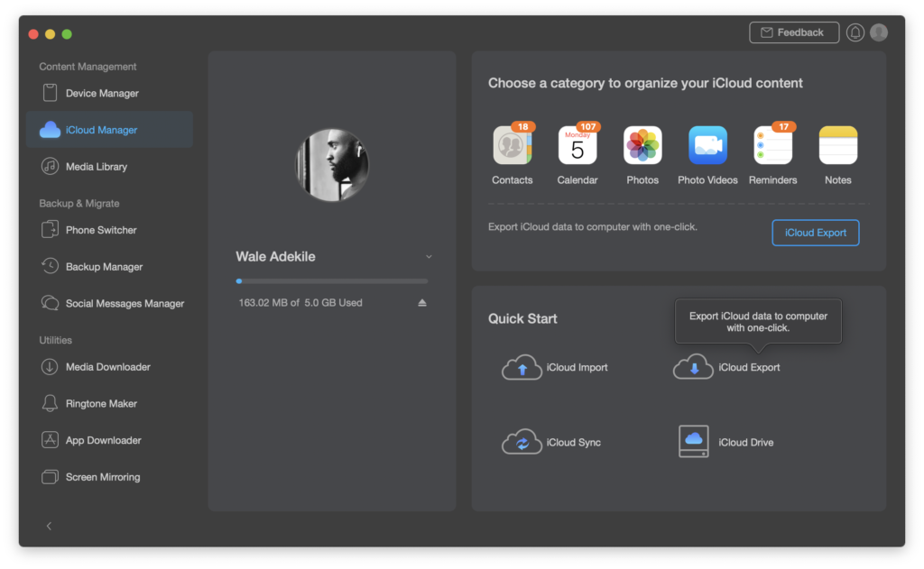
Task: Select iCloud Manager sidebar item
Action: (x=109, y=130)
